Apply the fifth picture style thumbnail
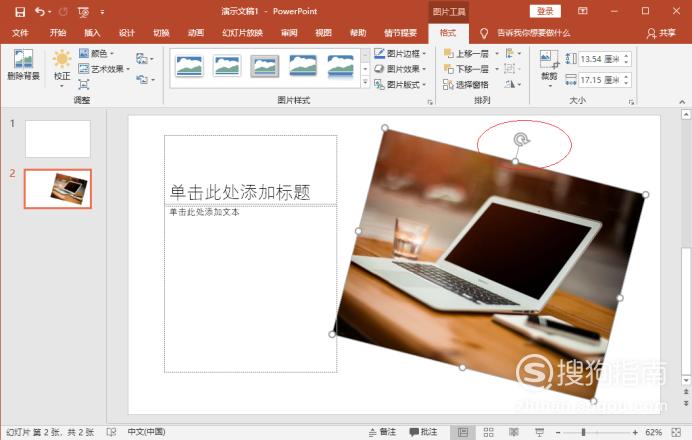 click(x=340, y=66)
